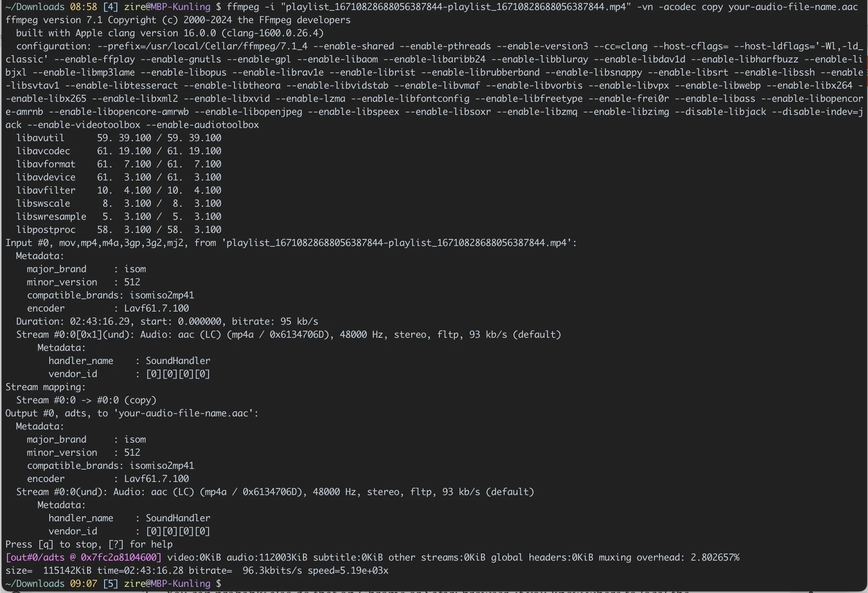Click the "ffmpeg version 7.1" text

(x=54, y=20)
